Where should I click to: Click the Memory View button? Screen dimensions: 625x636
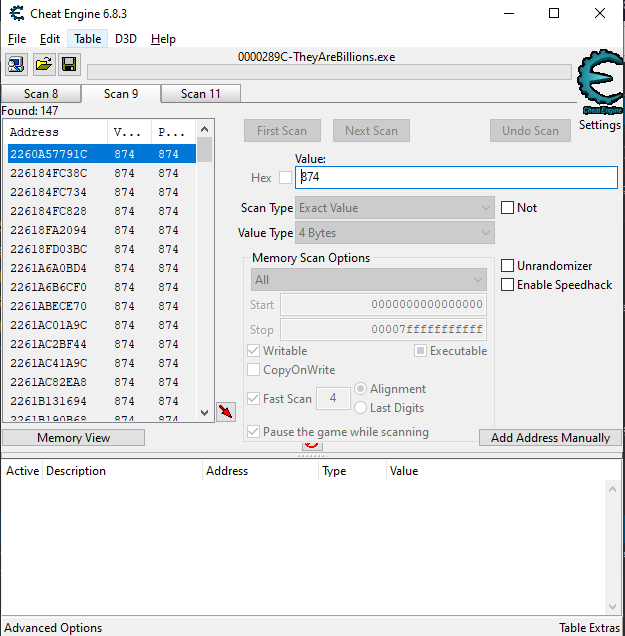74,438
